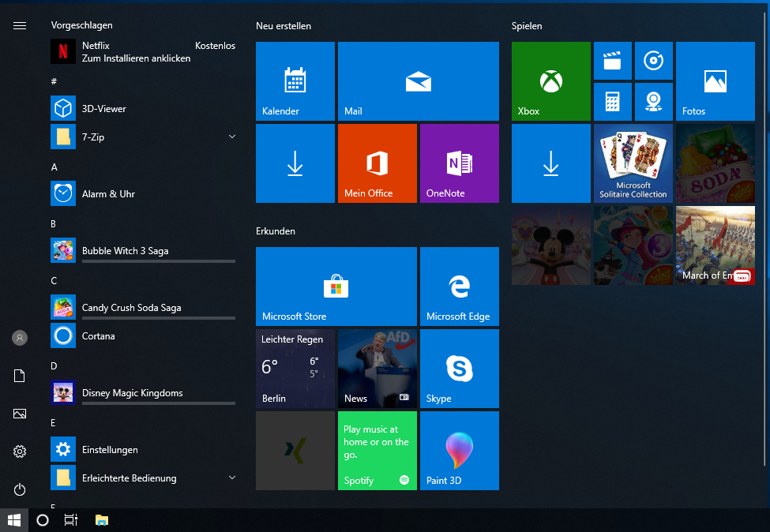Click the Windows Start button
Viewport: 770px width, 532px height.
14,520
